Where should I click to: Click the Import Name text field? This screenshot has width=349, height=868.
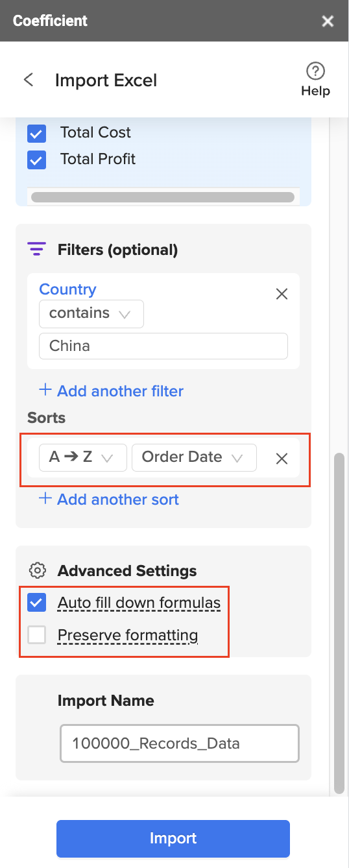180,743
